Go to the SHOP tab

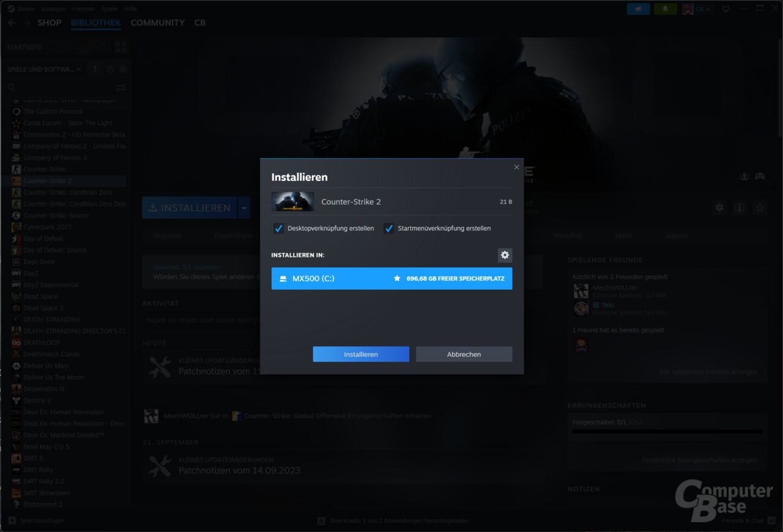point(50,23)
